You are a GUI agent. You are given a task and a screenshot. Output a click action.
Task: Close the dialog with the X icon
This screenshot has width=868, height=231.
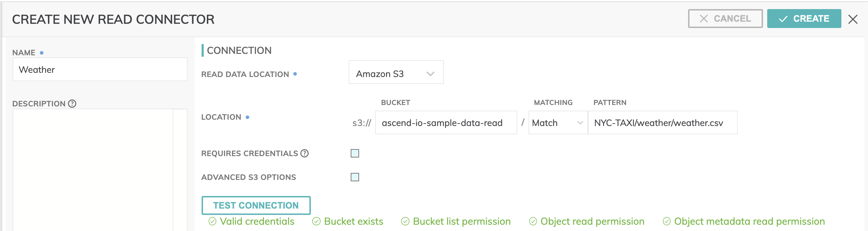853,19
